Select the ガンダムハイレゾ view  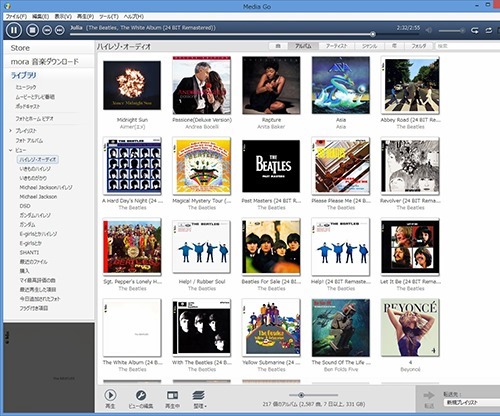[x=35, y=215]
